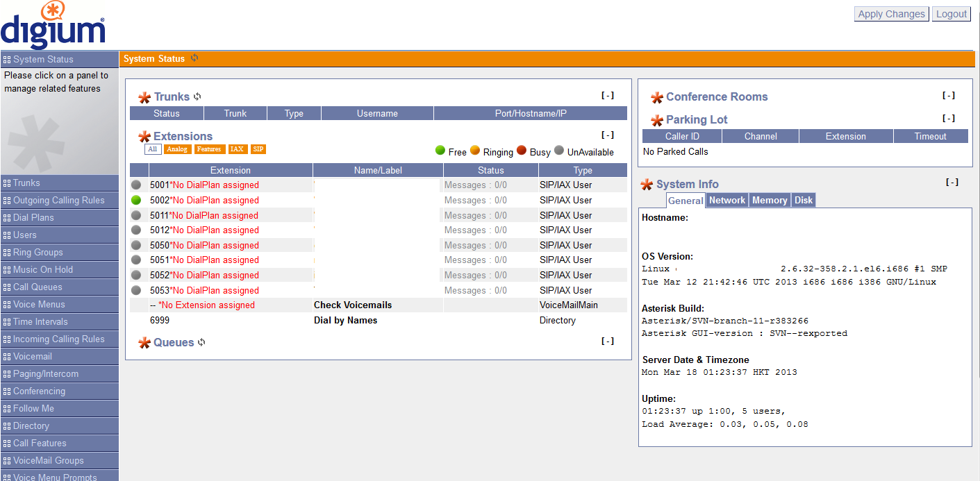Open System Status in the sidebar

point(59,59)
